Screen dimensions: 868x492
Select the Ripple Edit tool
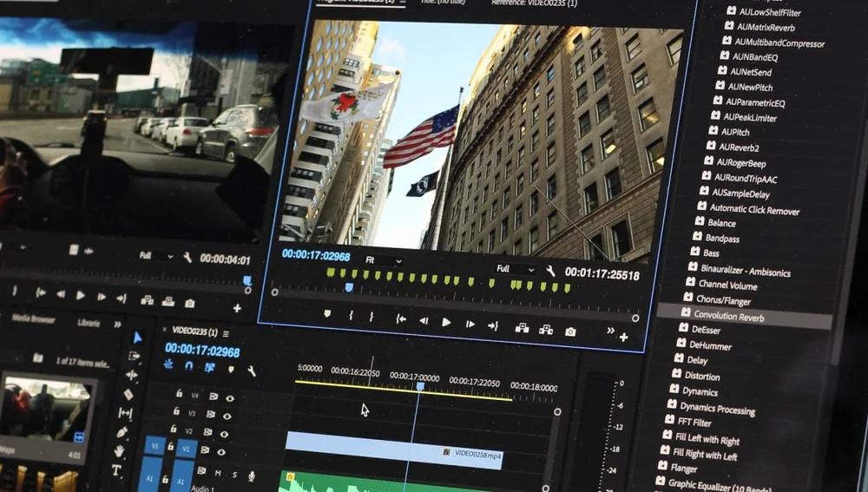coord(131,375)
